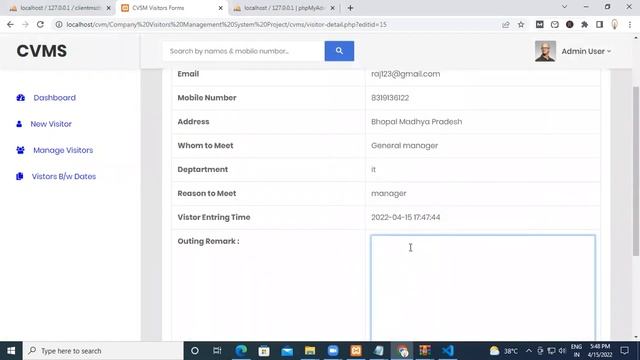Close the CVSM Visitors Forms tab
This screenshot has width=640, height=360.
(x=221, y=8)
